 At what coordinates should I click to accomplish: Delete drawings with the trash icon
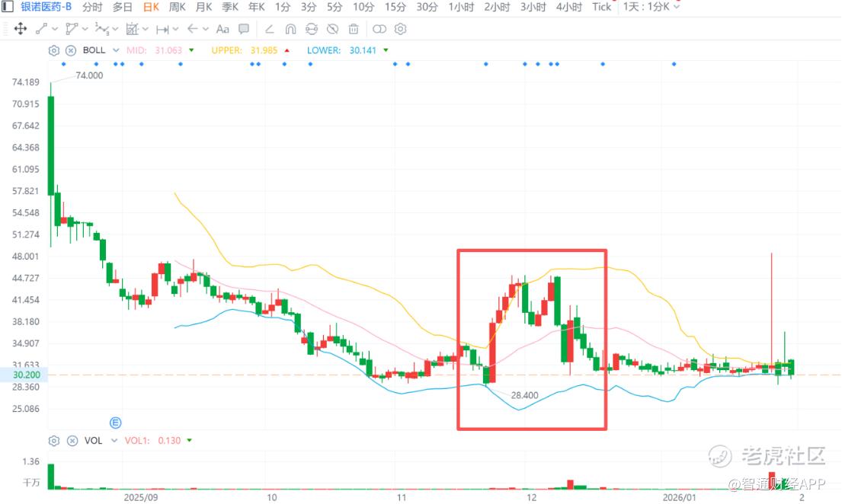pyautogui.click(x=354, y=29)
